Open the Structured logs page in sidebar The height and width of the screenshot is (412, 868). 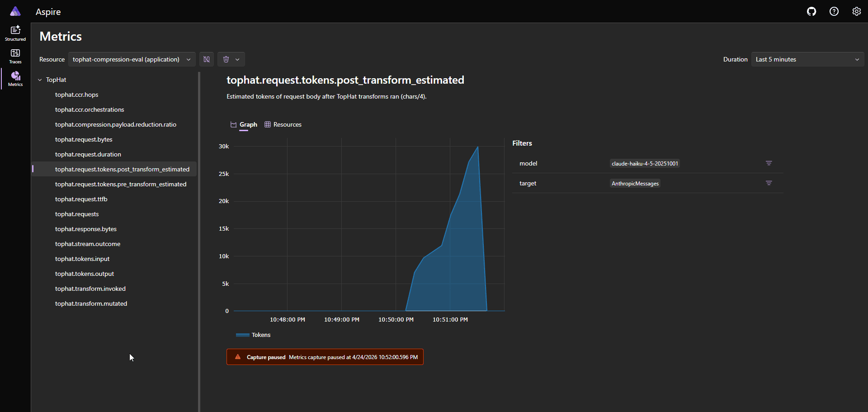point(15,33)
